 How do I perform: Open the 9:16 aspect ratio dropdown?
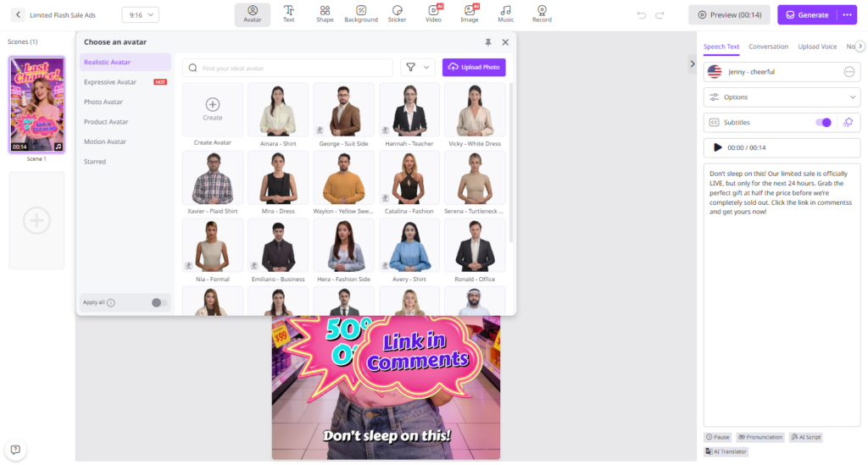point(140,14)
